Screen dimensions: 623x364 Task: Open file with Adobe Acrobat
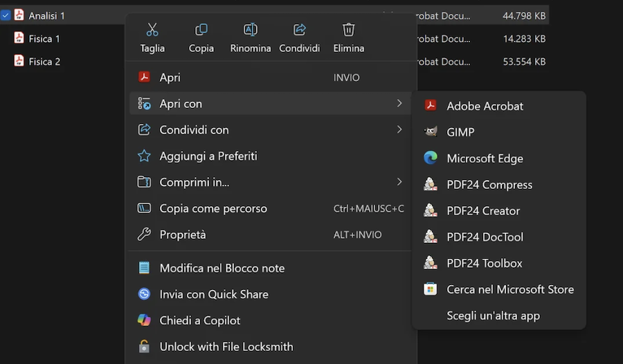click(485, 106)
